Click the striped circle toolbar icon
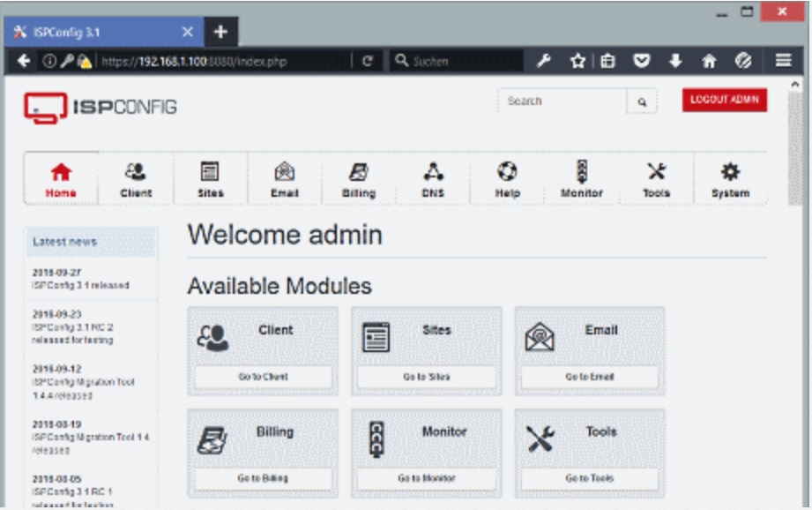Screen dimensions: 812x510 point(743,61)
